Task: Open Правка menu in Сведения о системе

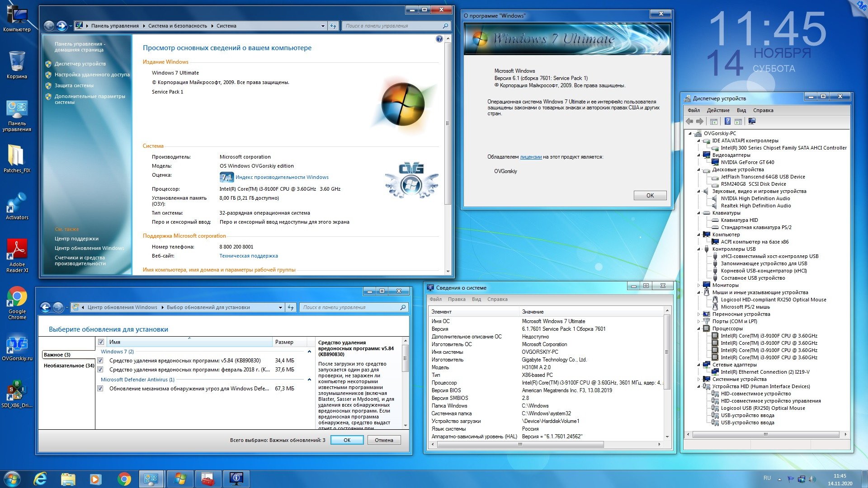Action: click(x=457, y=299)
